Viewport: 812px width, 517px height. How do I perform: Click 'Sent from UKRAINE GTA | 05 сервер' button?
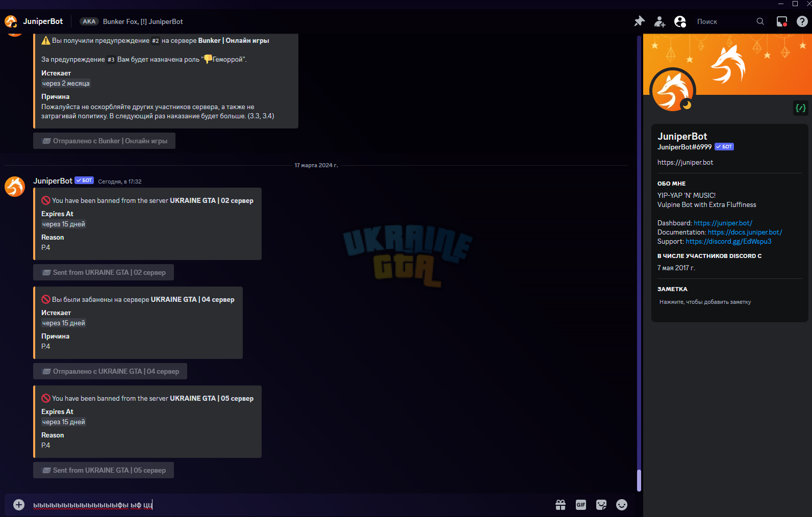[104, 470]
